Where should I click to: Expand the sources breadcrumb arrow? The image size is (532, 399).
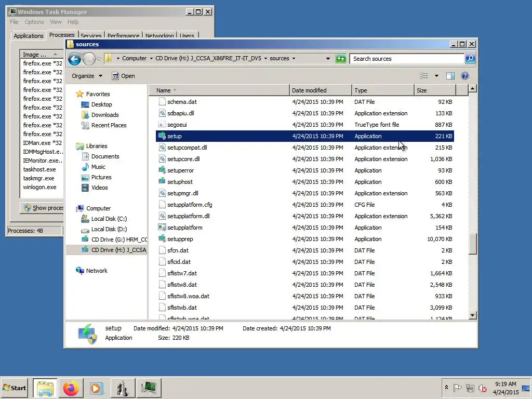294,58
